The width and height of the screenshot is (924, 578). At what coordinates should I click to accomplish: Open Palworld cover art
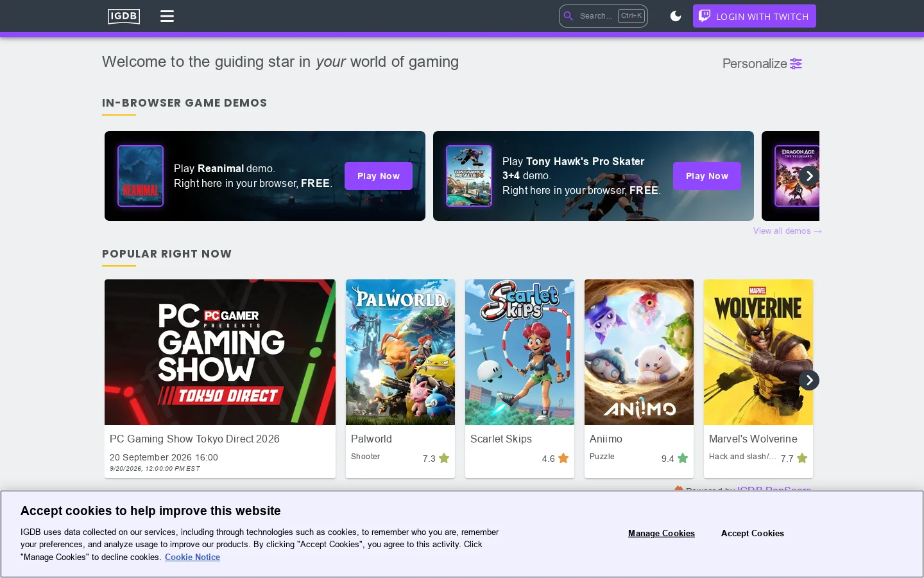click(400, 352)
